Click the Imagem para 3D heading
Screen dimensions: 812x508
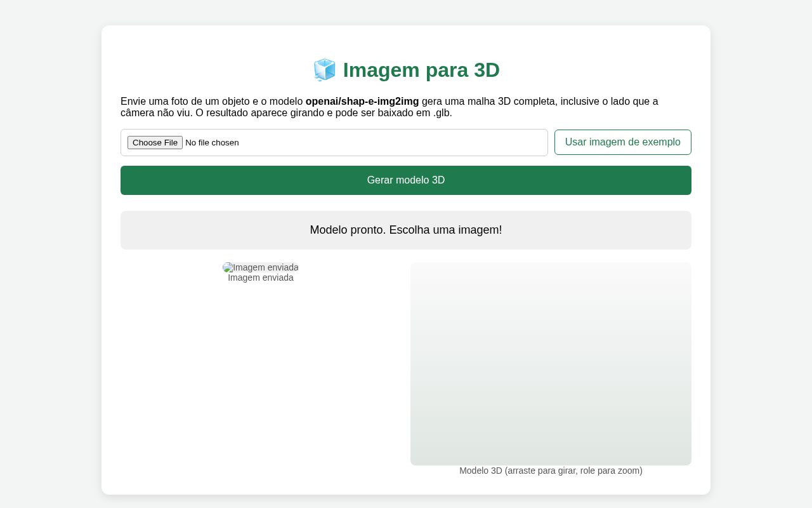pos(406,70)
